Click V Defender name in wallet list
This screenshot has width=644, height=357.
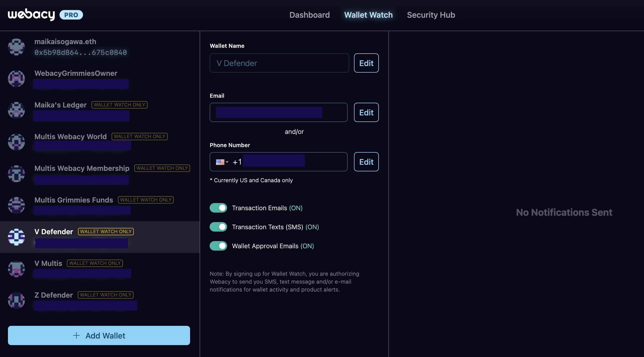coord(54,232)
